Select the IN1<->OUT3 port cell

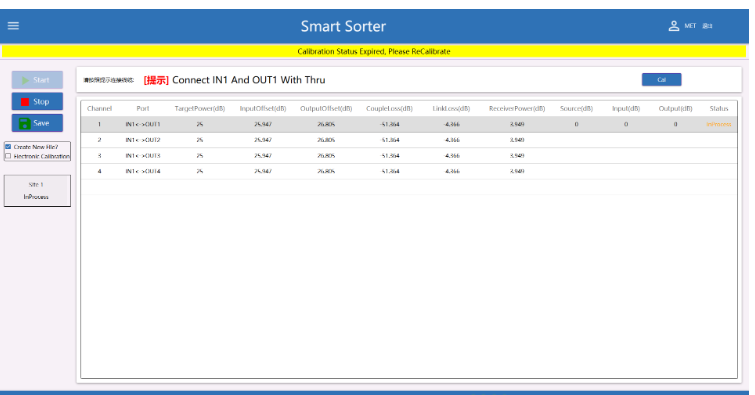point(143,156)
